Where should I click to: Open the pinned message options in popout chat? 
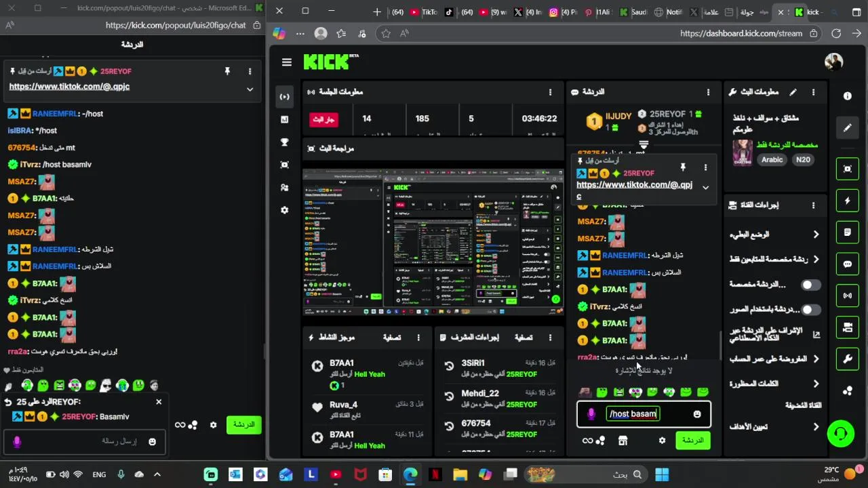click(x=250, y=71)
